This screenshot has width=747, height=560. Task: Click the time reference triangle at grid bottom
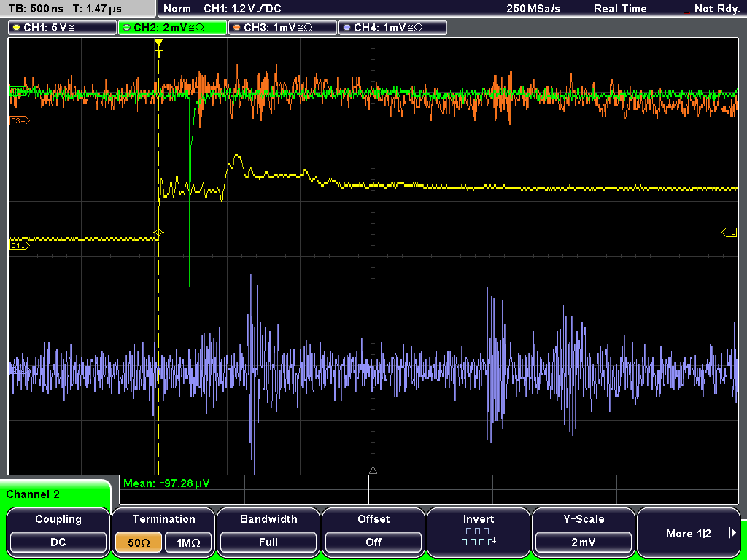point(373,470)
